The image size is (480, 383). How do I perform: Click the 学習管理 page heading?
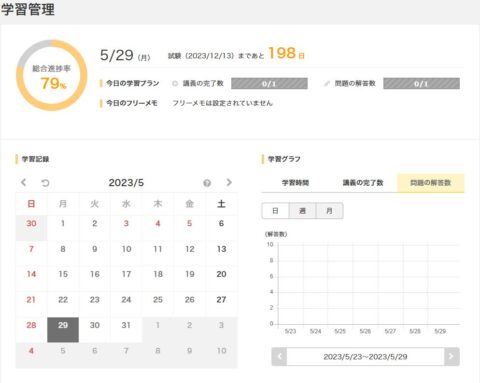(x=28, y=9)
